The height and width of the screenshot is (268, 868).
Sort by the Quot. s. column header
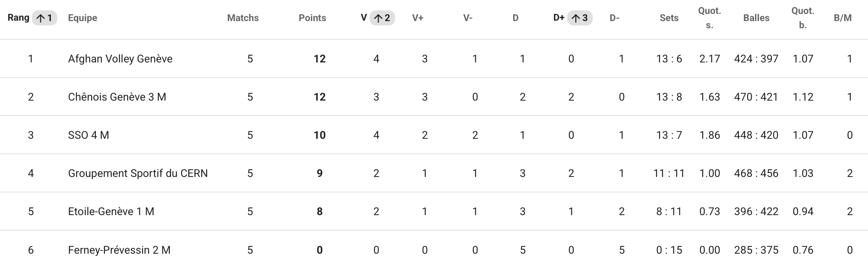(x=710, y=18)
